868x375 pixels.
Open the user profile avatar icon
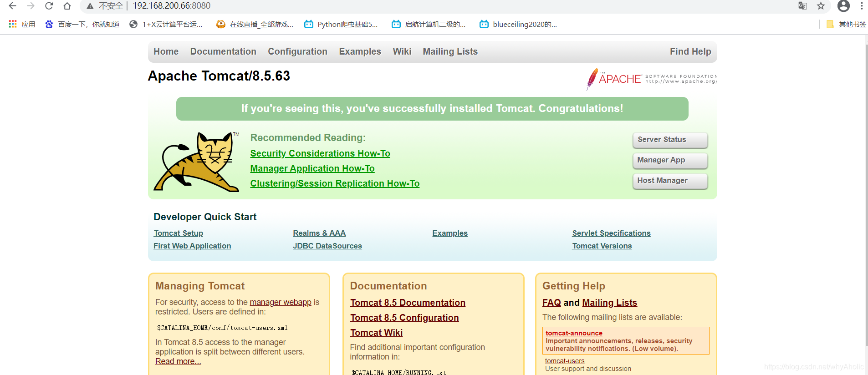tap(843, 6)
